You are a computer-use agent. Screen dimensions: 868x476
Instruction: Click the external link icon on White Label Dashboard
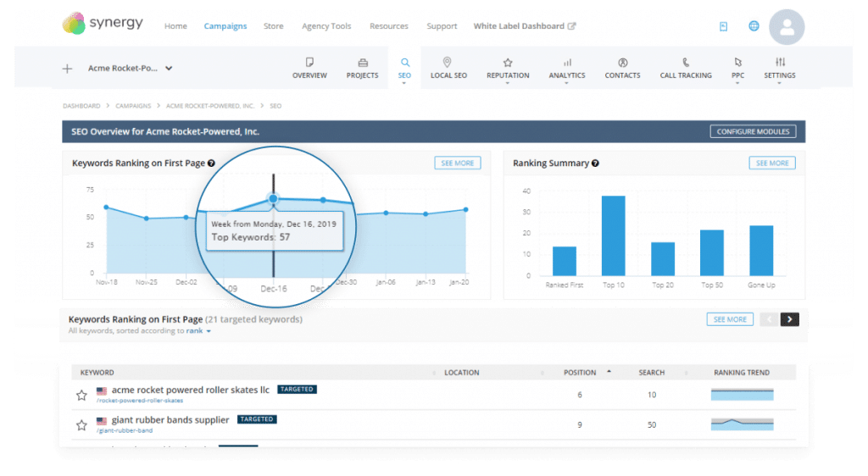tap(572, 26)
